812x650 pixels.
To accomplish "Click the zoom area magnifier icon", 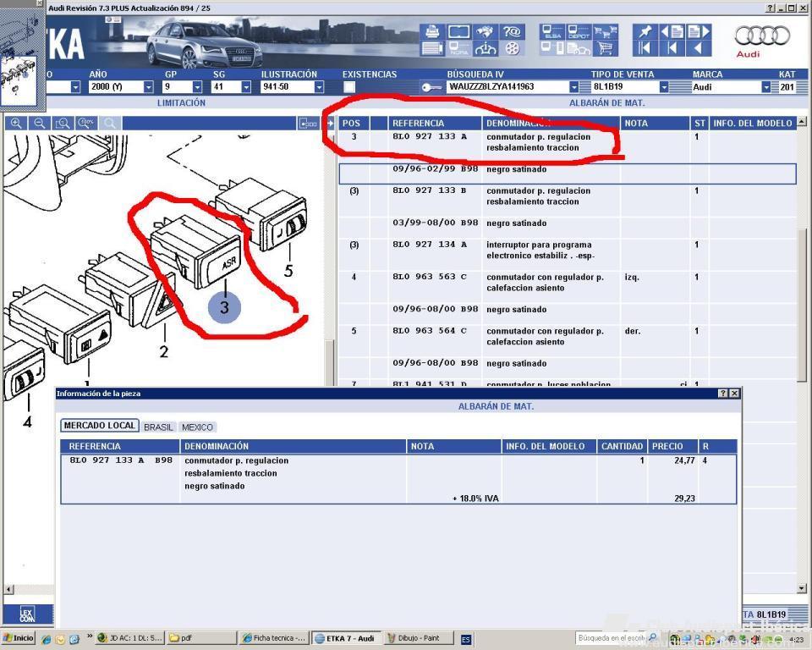I will point(63,124).
